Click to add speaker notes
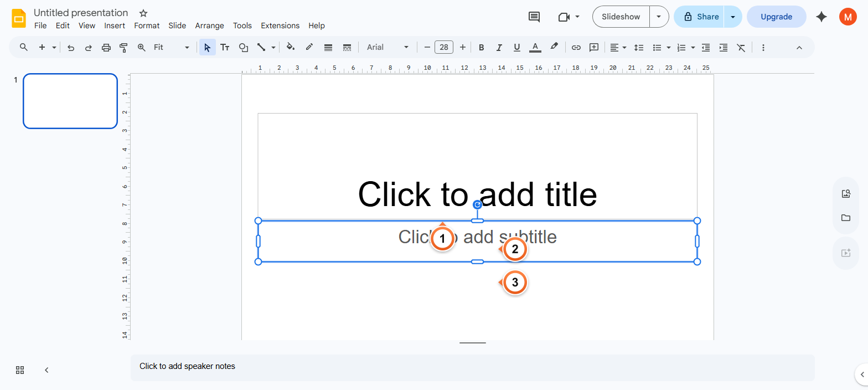Screen dimensions: 868x390 click(472, 367)
